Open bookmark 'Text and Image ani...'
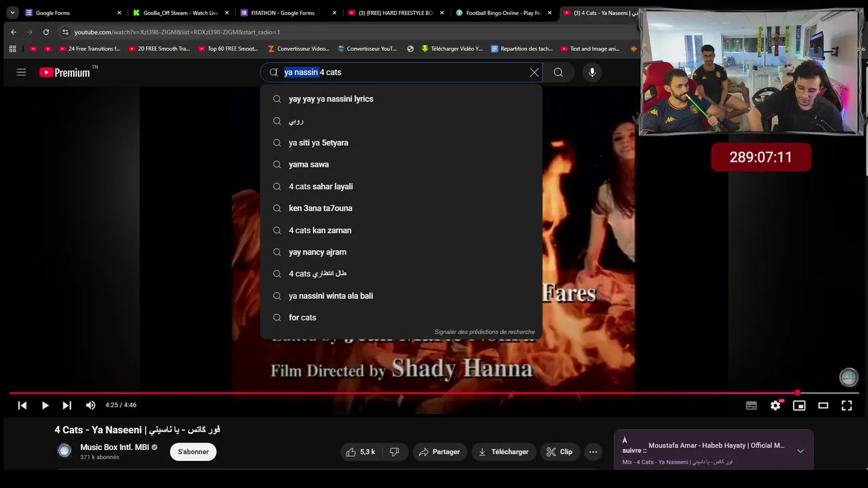Image resolution: width=868 pixels, height=488 pixels. click(590, 49)
